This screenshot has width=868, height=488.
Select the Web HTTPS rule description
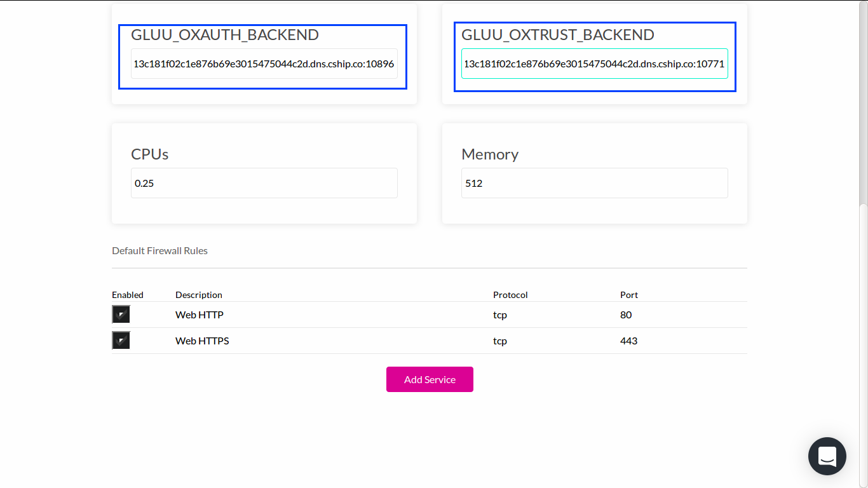click(202, 341)
